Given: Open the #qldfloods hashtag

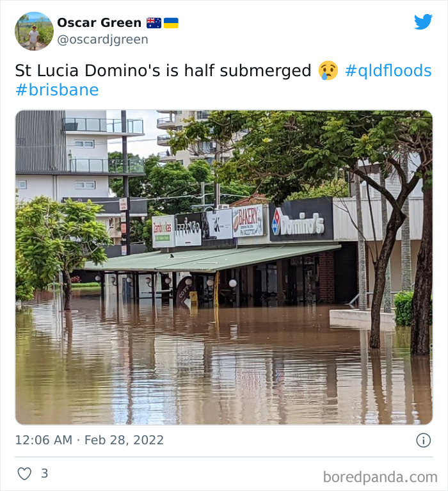Looking at the screenshot, I should point(388,70).
